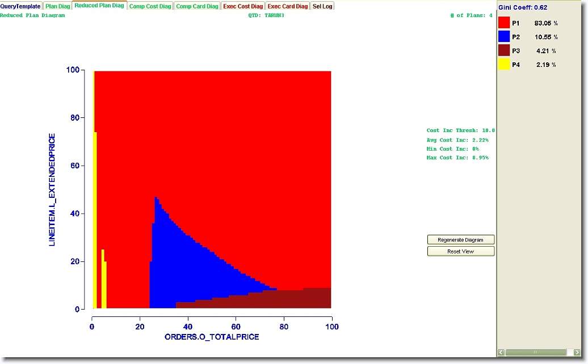Switch to Comp Card Diag tab
The width and height of the screenshot is (588, 364).
[197, 6]
